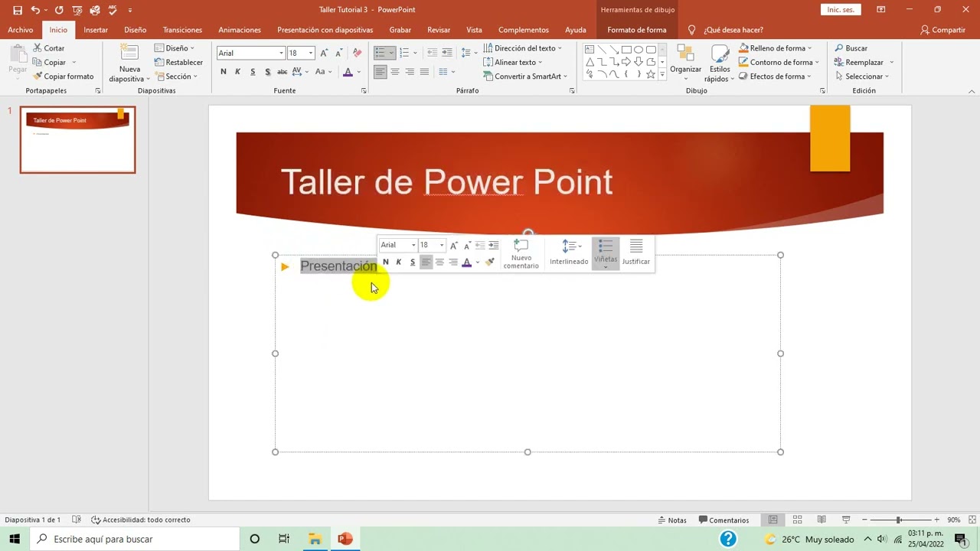Click Convertir a SmartArt button
The height and width of the screenshot is (551, 980).
click(x=525, y=77)
